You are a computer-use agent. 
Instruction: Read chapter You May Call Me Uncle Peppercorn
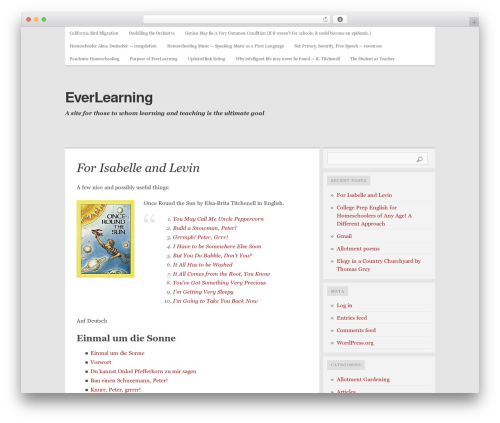[218, 219]
